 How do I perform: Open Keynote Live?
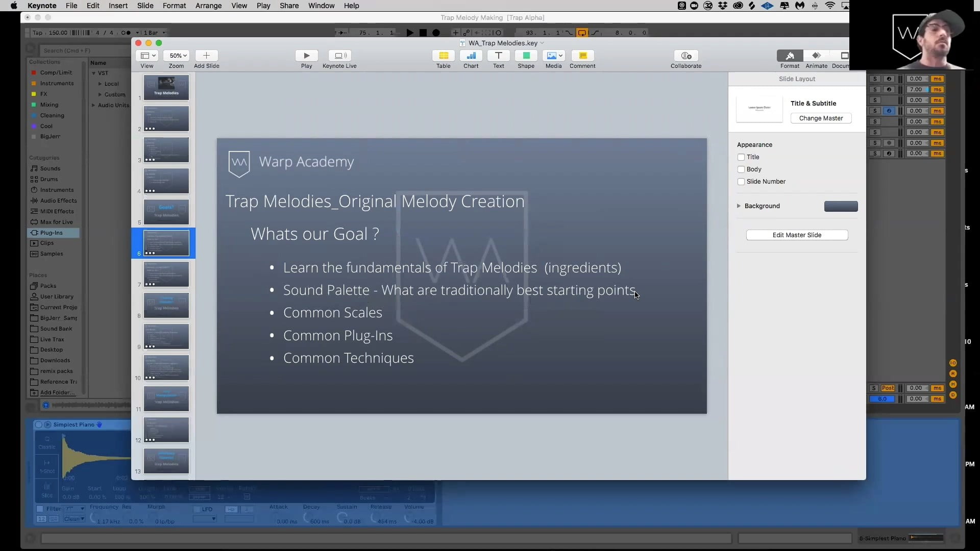339,56
